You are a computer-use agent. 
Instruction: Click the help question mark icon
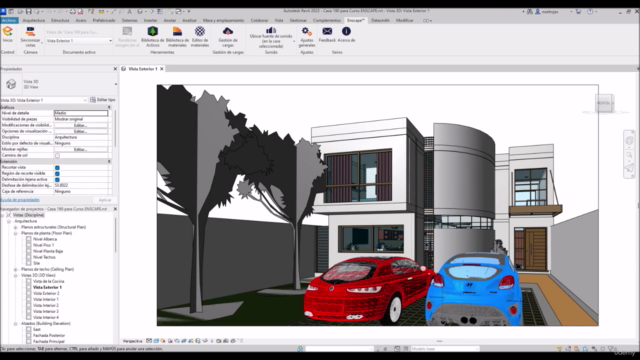590,11
